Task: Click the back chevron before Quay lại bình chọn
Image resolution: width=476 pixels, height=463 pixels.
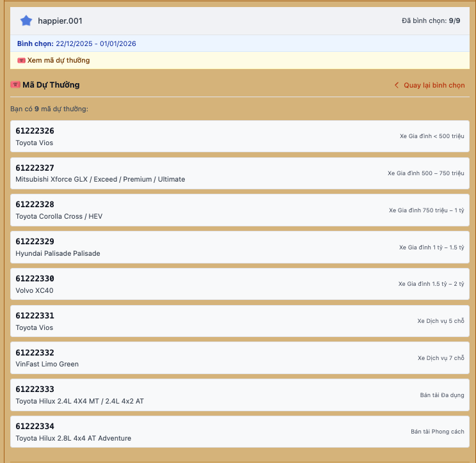Action: click(x=397, y=85)
